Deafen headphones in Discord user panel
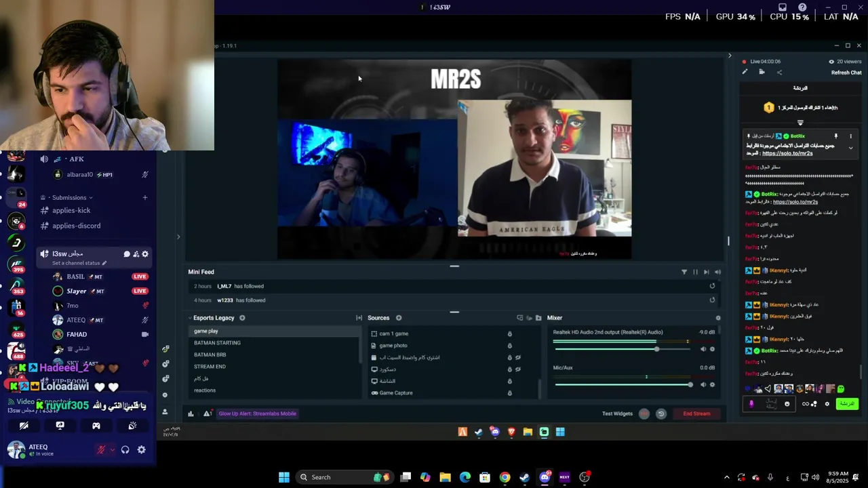Image resolution: width=868 pixels, height=488 pixels. click(125, 449)
